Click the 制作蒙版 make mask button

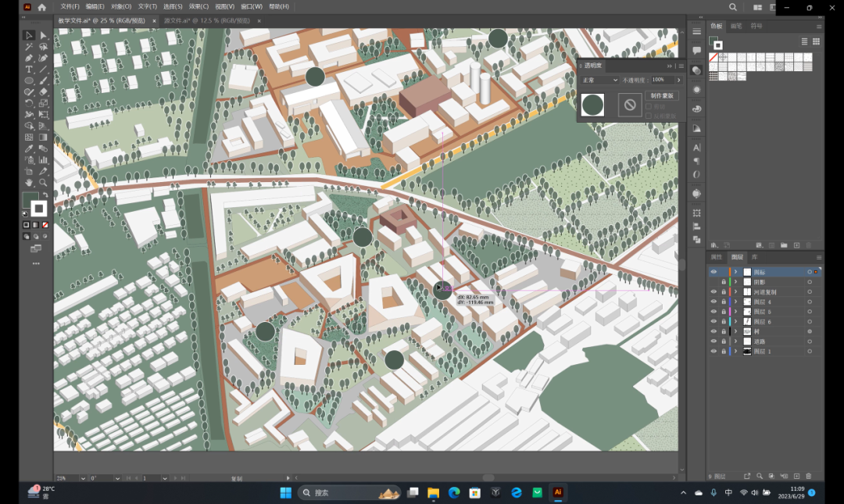tap(662, 96)
